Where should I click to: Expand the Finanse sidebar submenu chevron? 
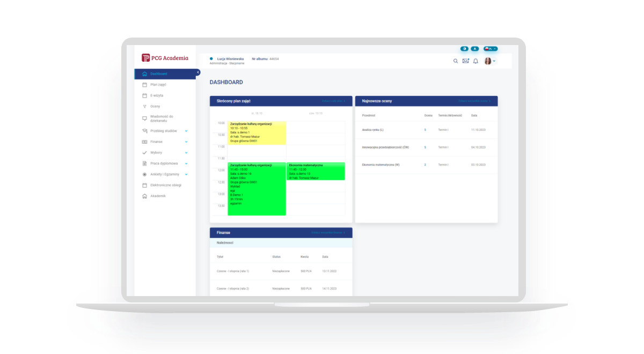pyautogui.click(x=186, y=142)
